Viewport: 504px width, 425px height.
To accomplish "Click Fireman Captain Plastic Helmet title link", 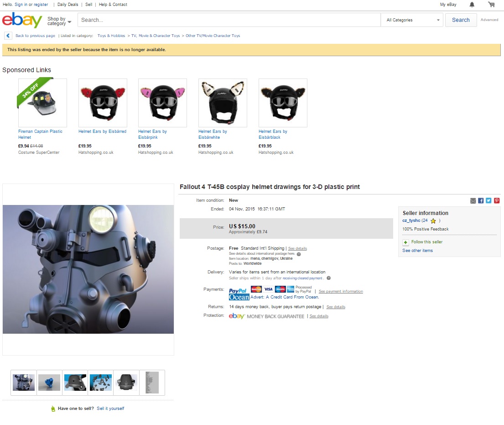I will click(x=41, y=135).
